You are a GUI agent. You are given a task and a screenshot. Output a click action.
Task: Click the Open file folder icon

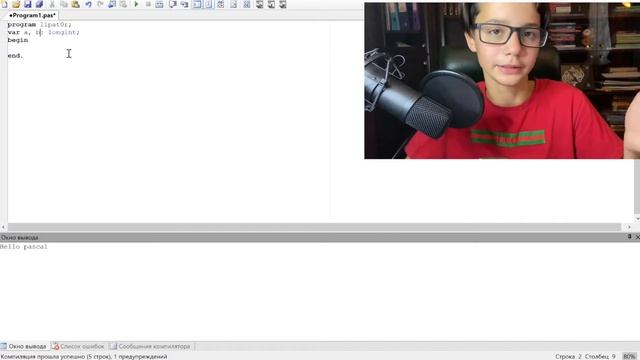coord(16,4)
